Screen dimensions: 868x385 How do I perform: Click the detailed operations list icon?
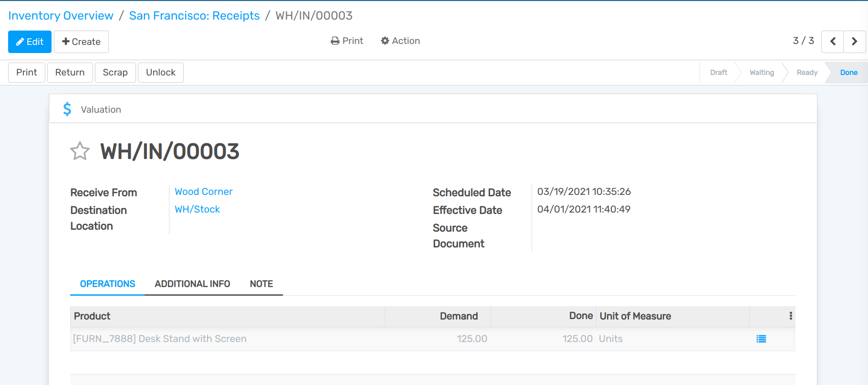tap(761, 339)
